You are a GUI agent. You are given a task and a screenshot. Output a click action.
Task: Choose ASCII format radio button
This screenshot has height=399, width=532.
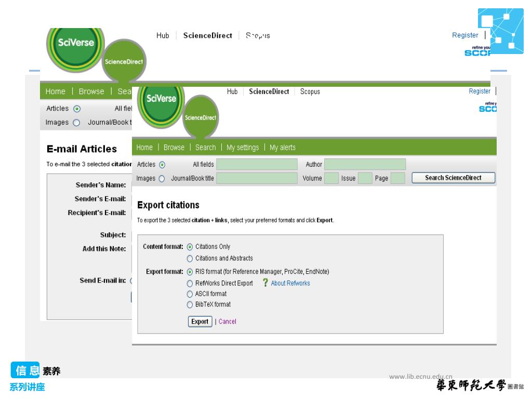point(190,294)
